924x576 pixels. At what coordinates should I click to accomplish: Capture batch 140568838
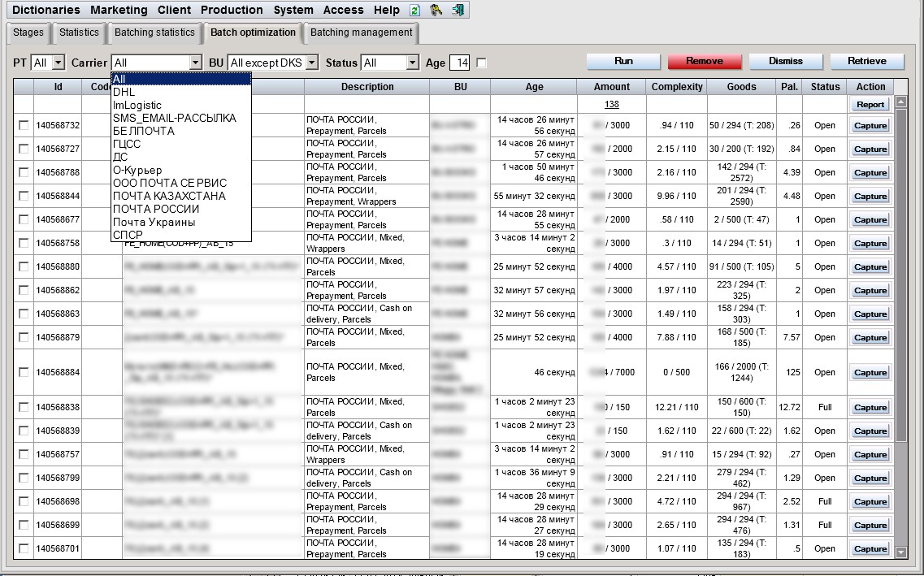[x=870, y=407]
